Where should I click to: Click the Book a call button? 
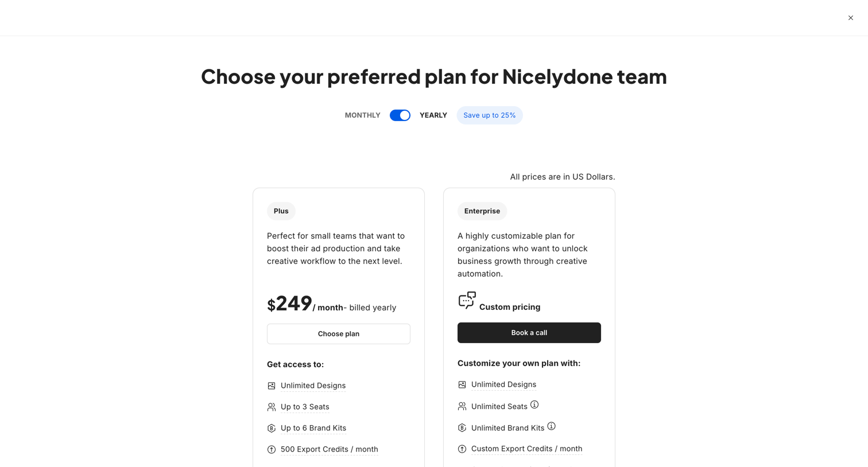click(x=529, y=333)
